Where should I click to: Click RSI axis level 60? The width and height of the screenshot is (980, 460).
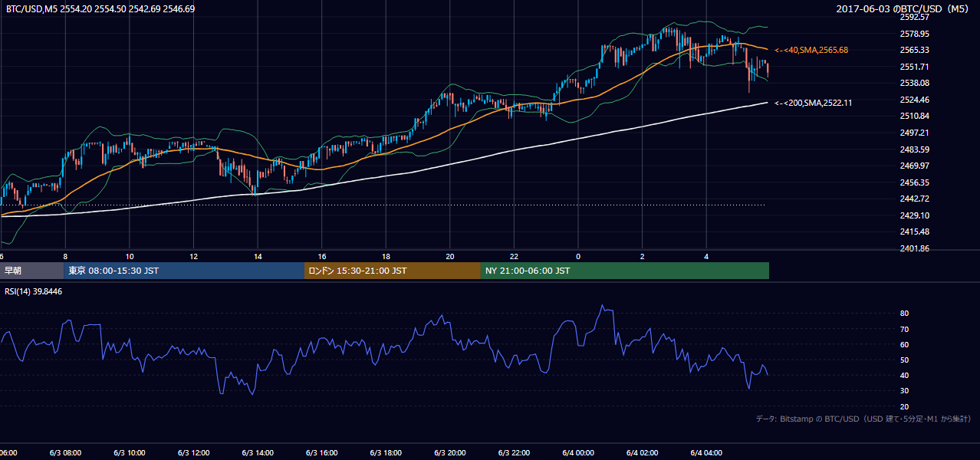pos(904,344)
